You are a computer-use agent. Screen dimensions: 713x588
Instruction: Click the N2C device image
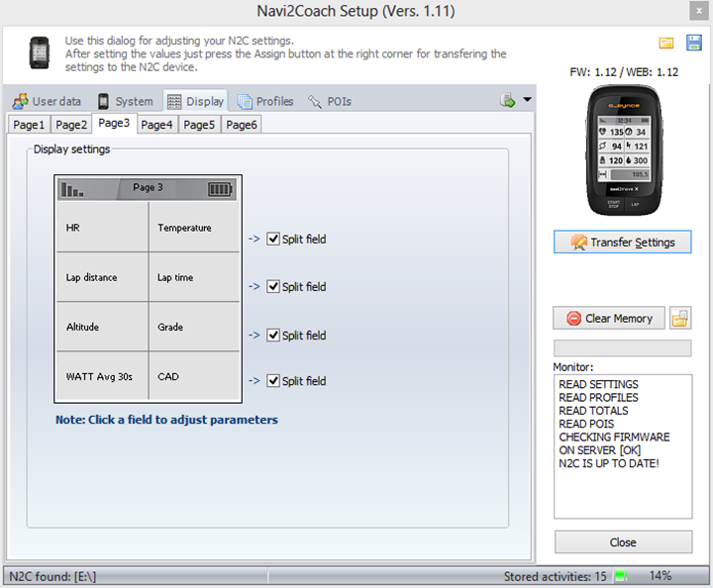[x=624, y=150]
